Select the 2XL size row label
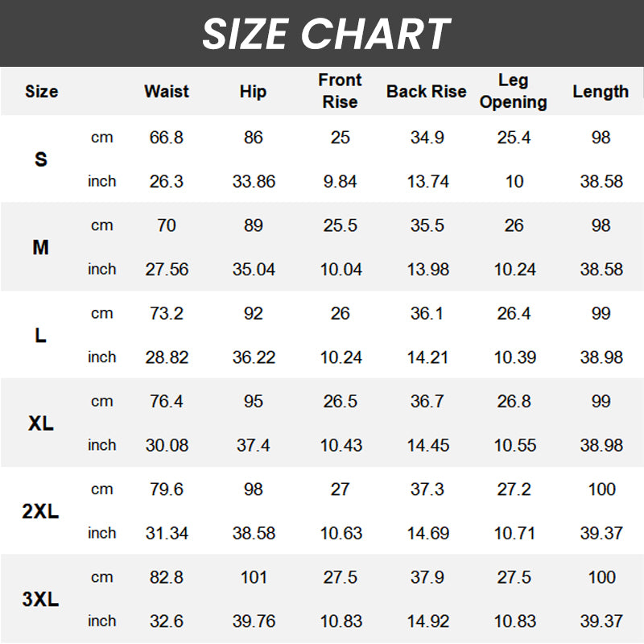Viewport: 644px width, 644px height. pos(41,511)
